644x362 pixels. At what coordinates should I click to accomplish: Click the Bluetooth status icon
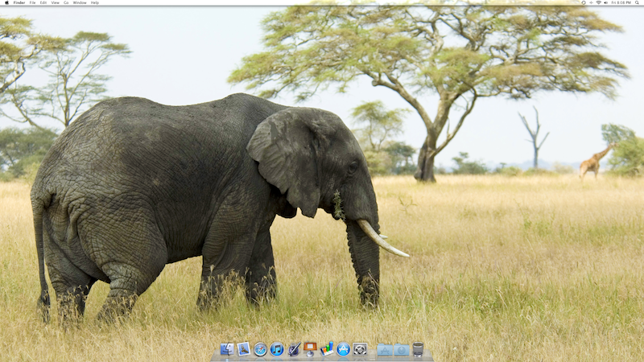[x=591, y=2]
